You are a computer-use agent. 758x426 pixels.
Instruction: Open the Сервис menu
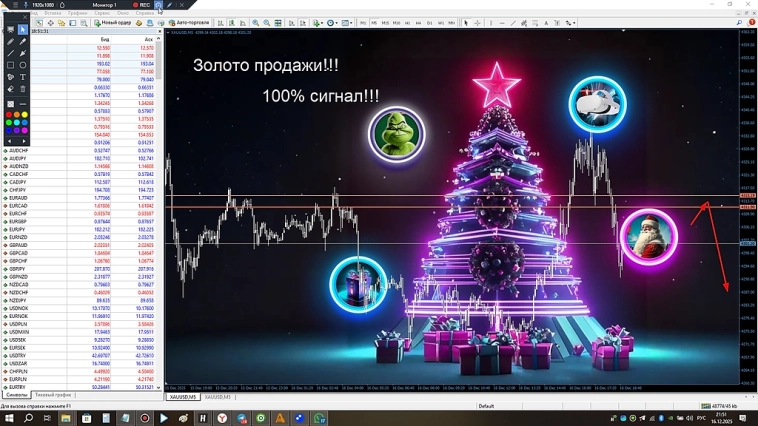pos(102,14)
